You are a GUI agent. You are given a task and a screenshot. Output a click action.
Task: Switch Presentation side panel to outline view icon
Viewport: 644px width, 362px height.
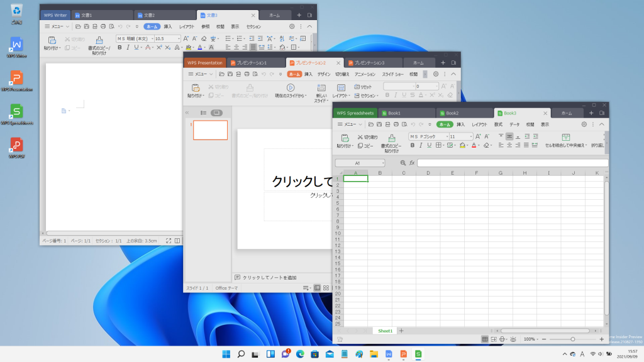tap(203, 113)
